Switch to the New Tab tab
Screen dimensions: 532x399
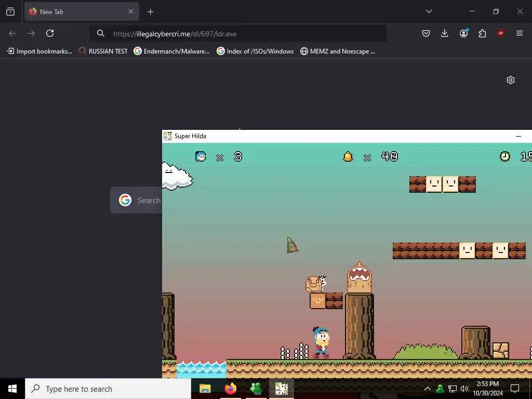[82, 11]
